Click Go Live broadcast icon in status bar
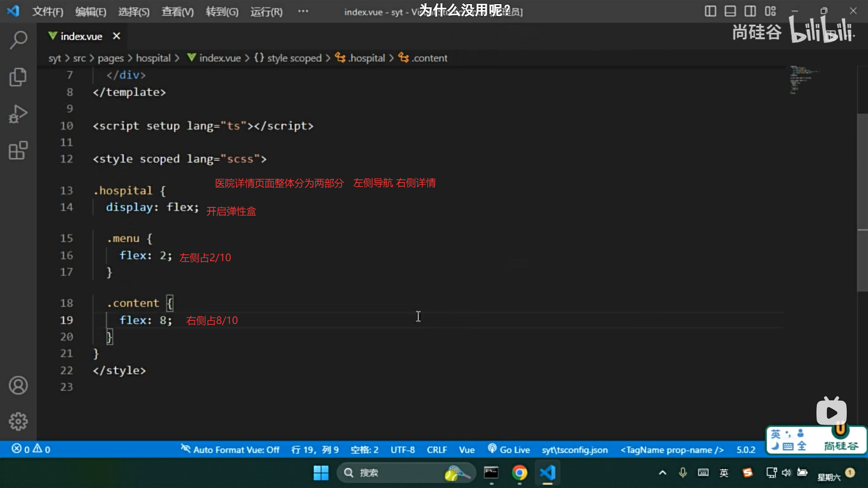The height and width of the screenshot is (488, 868). (492, 449)
